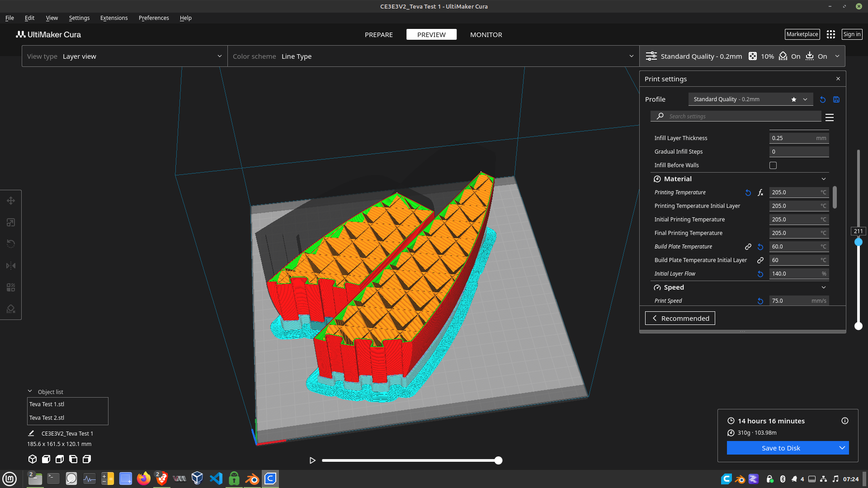Image resolution: width=868 pixels, height=488 pixels.
Task: Collapse the Material settings section
Action: (x=824, y=179)
